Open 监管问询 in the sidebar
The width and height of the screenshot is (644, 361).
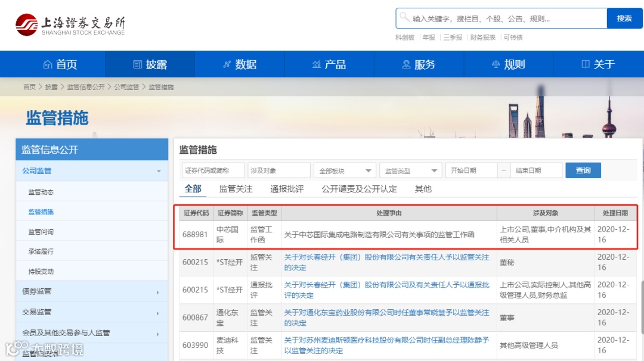pos(41,232)
